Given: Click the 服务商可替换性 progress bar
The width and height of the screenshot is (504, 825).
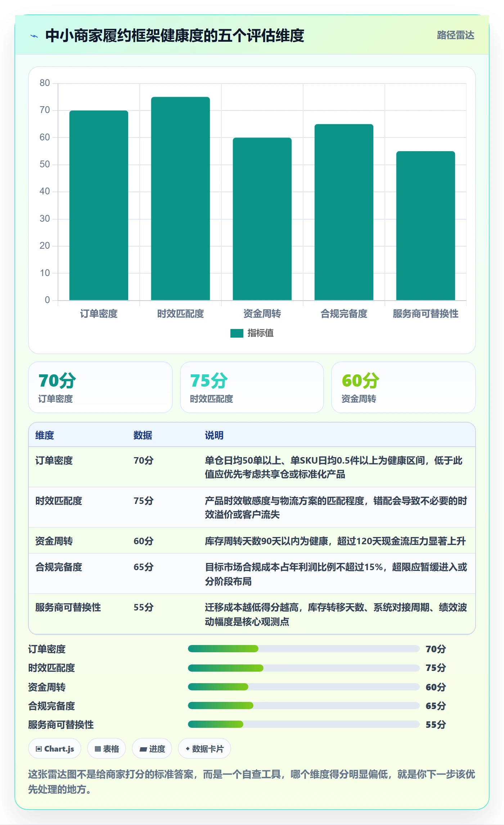Looking at the screenshot, I should coord(304,724).
